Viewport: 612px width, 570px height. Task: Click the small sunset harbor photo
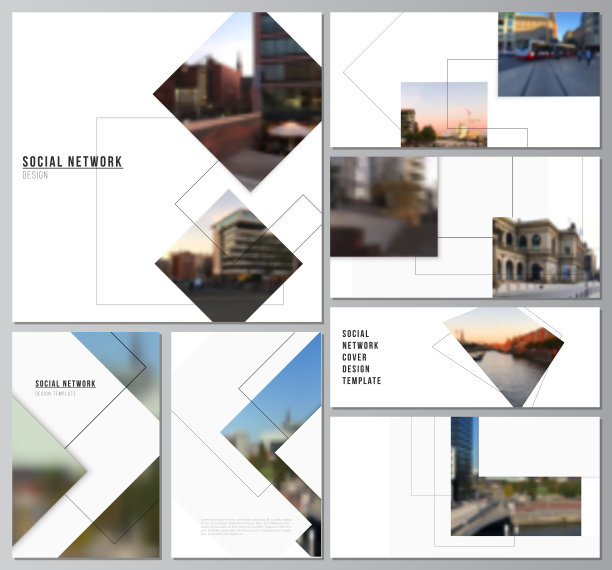(443, 114)
